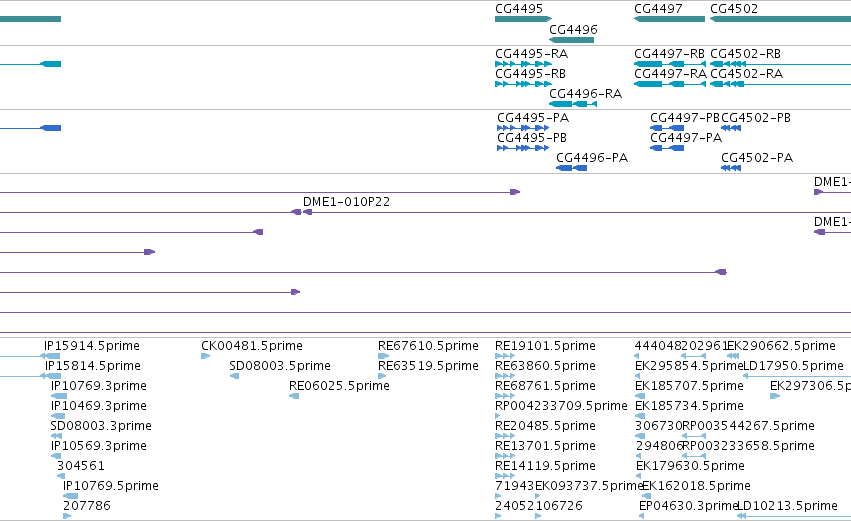Click transcript label CG4495-RA
Screen dimensions: 851x521
click(x=531, y=54)
